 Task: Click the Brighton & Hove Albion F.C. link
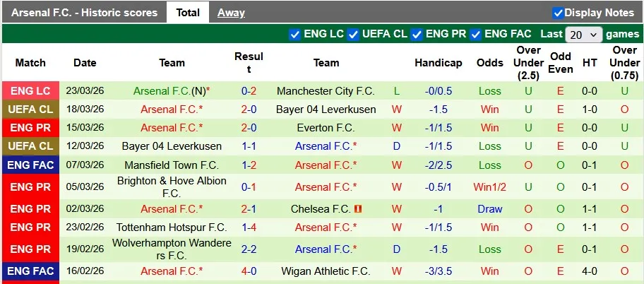tap(172, 187)
